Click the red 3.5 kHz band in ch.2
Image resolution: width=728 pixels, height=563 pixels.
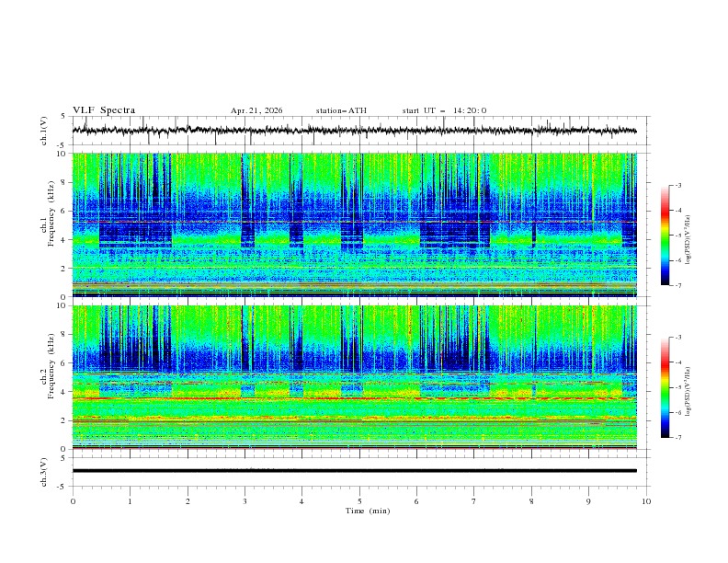click(x=354, y=398)
